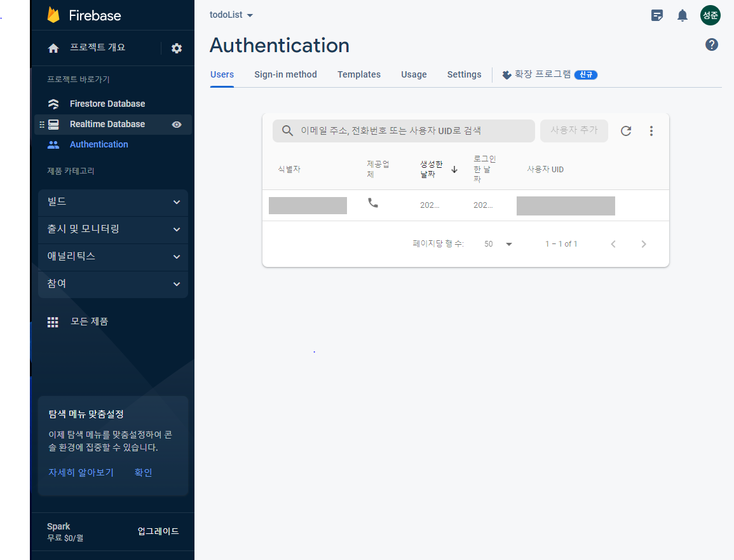
Task: Refresh the users list
Action: (626, 131)
